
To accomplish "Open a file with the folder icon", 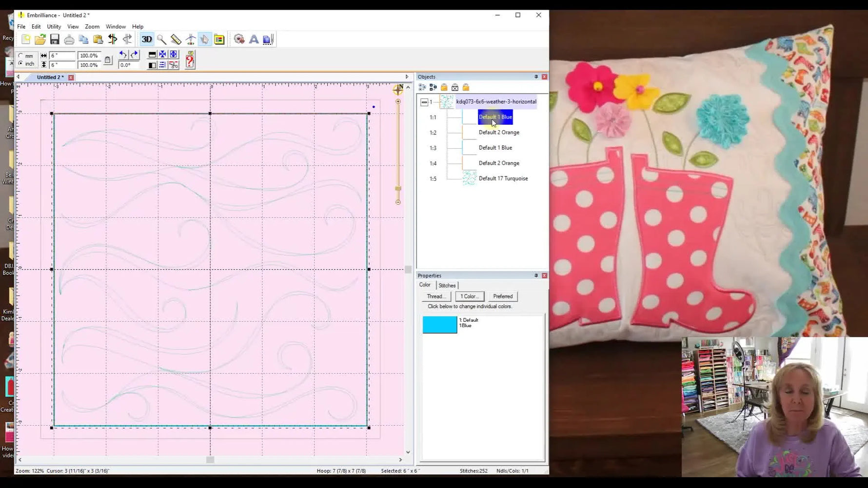I will 40,39.
